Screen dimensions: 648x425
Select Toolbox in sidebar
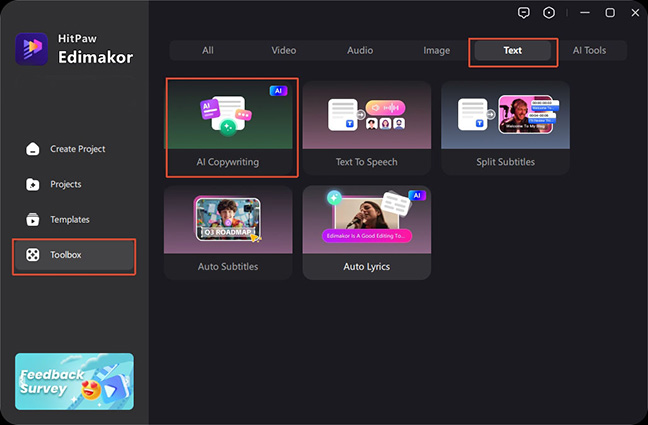click(74, 255)
